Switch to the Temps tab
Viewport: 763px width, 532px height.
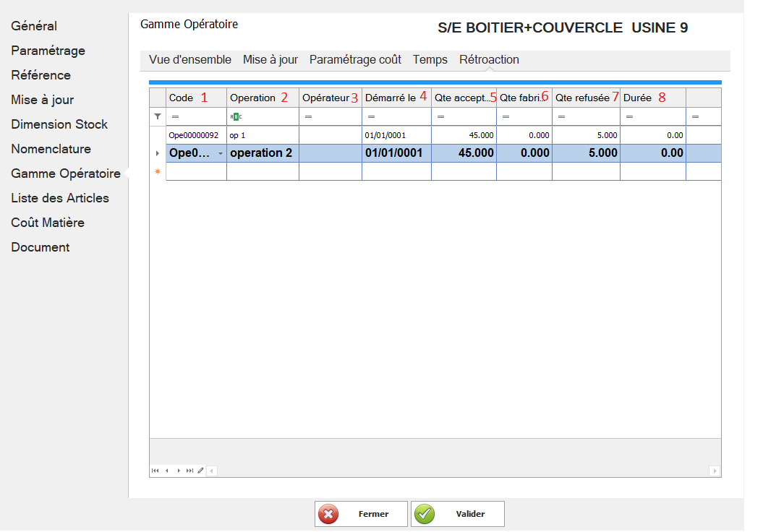(430, 60)
